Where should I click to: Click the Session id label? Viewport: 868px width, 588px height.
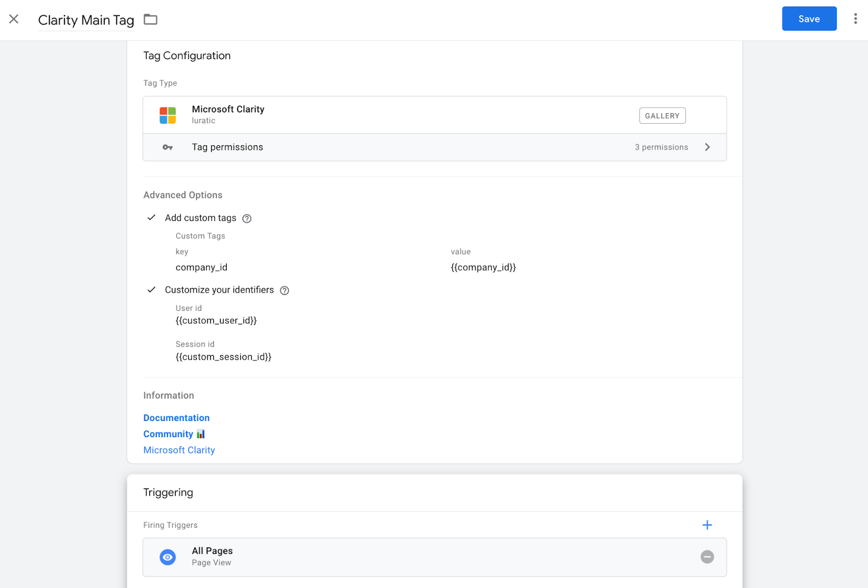coord(195,344)
